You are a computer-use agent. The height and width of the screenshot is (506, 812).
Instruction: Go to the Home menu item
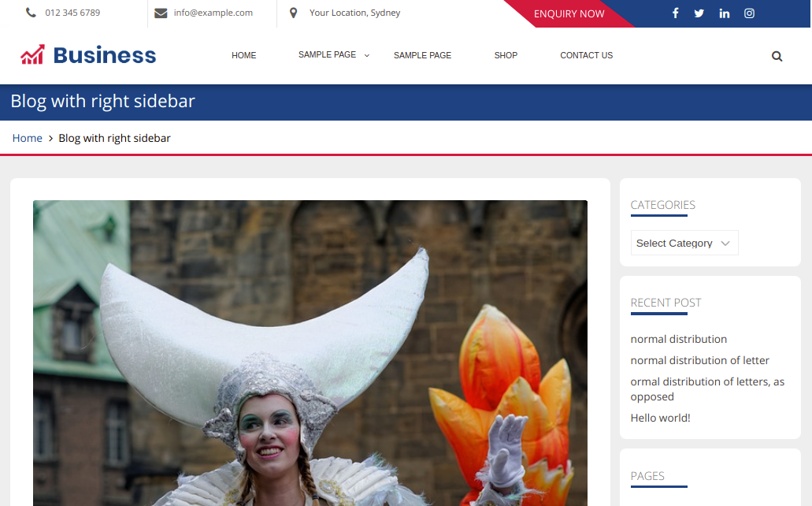pos(244,55)
